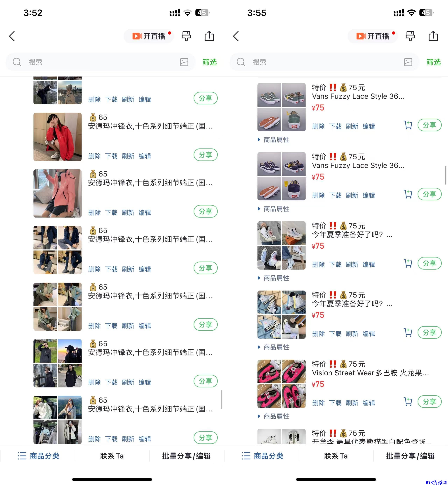Expand 商品属性 under Vision Street Wear item

(x=274, y=416)
